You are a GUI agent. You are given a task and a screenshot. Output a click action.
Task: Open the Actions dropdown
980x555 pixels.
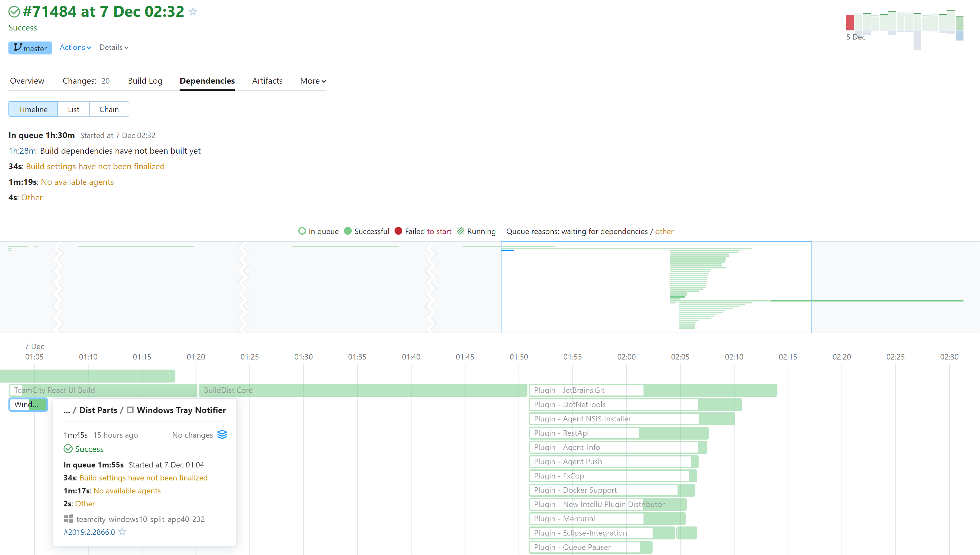tap(75, 47)
